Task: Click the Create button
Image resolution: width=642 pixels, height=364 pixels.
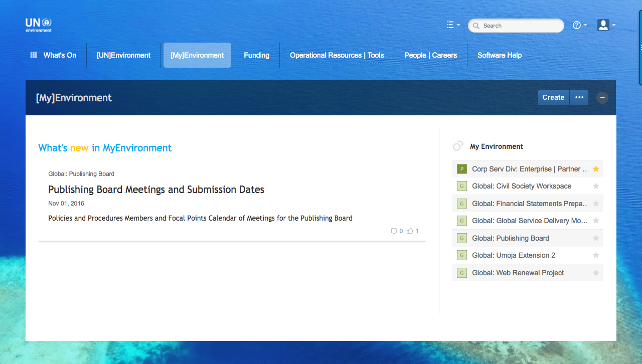Action: coord(553,98)
